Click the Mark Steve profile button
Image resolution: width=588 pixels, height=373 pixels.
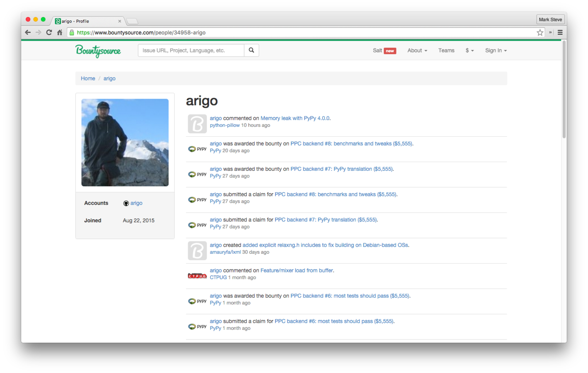click(x=550, y=19)
